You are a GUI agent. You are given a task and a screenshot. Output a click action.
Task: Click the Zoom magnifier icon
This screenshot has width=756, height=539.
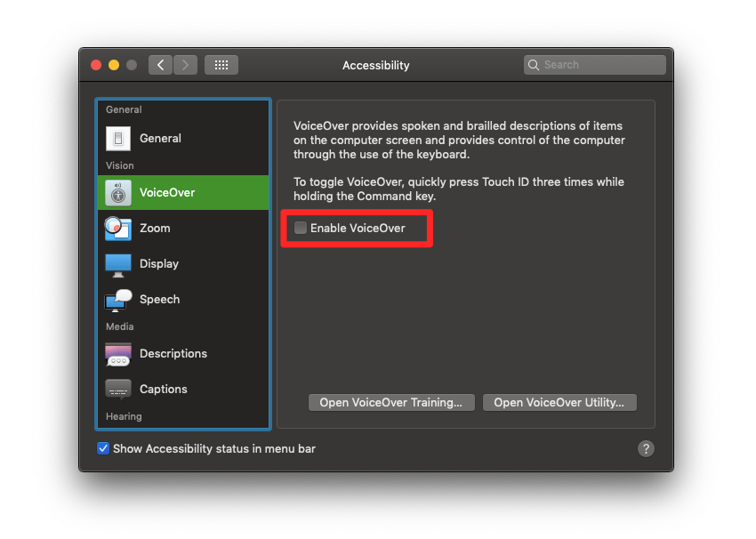tap(118, 228)
